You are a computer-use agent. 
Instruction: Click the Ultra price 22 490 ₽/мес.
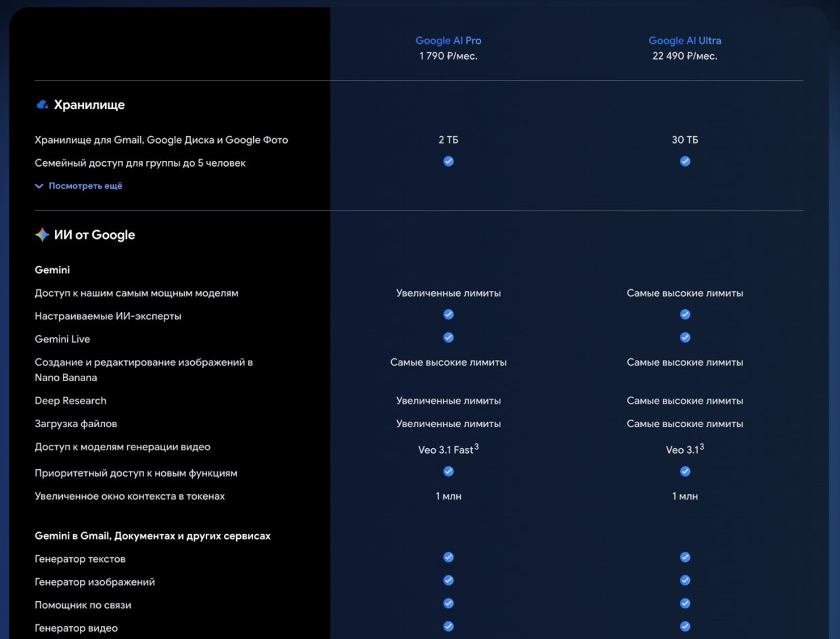click(685, 56)
